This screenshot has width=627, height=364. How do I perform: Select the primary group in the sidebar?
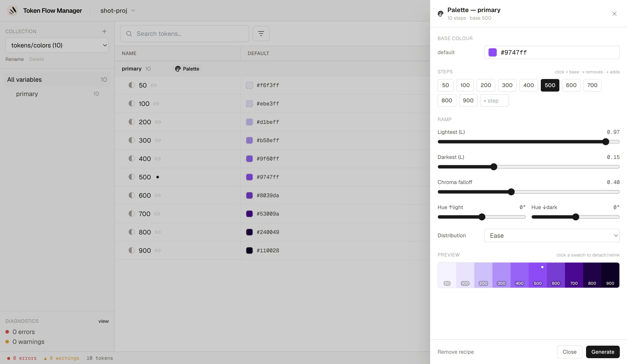pyautogui.click(x=57, y=94)
